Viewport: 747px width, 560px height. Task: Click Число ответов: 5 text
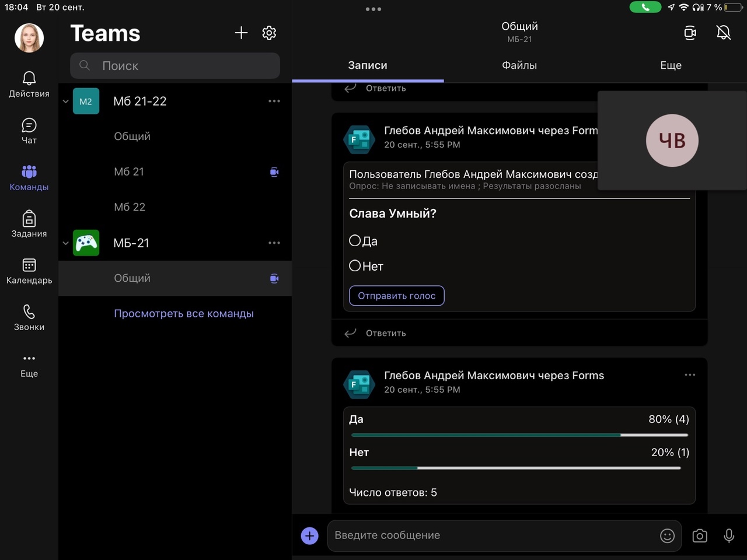(393, 492)
